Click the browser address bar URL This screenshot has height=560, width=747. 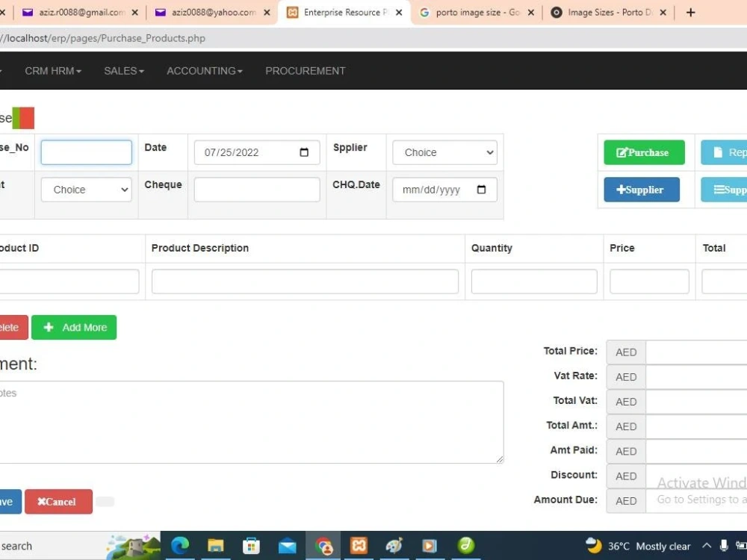[103, 39]
